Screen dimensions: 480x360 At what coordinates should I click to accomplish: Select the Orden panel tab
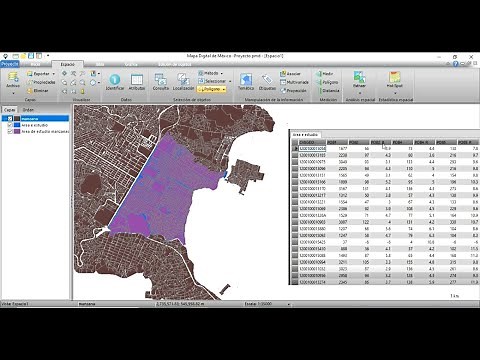pos(28,110)
